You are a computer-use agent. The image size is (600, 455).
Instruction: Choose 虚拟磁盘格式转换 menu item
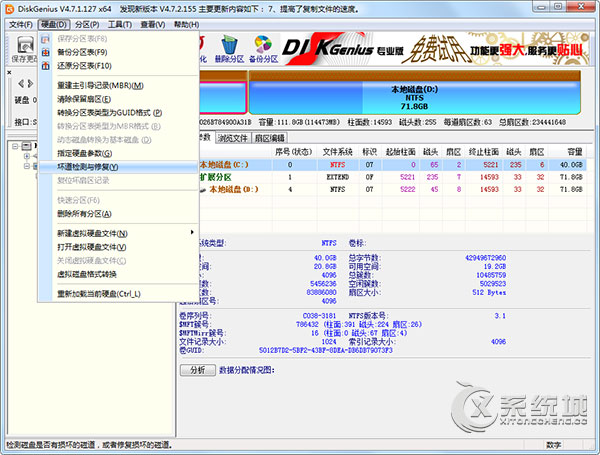[119, 274]
